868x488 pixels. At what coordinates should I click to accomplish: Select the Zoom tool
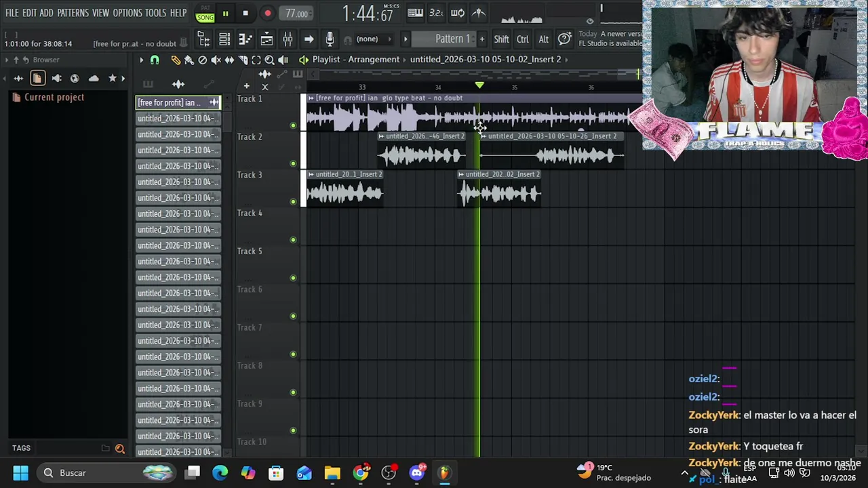point(269,60)
